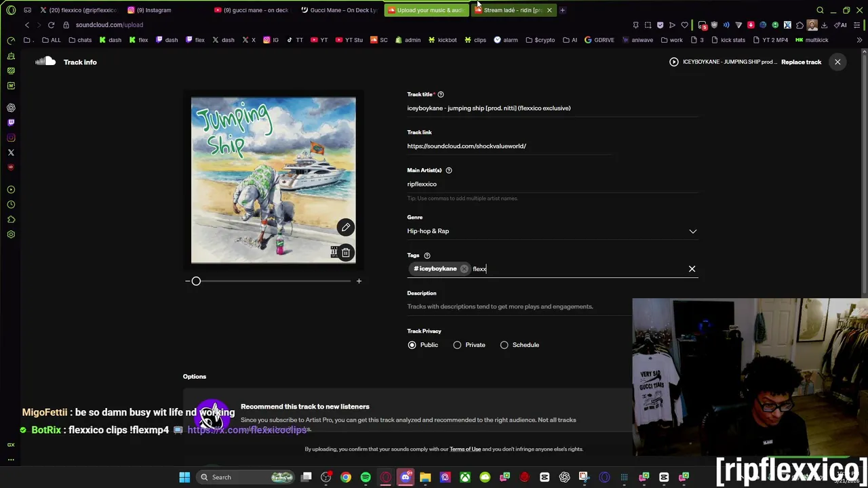The image size is (868, 488).
Task: Click the Main Artist(s) input field
Action: point(553,184)
